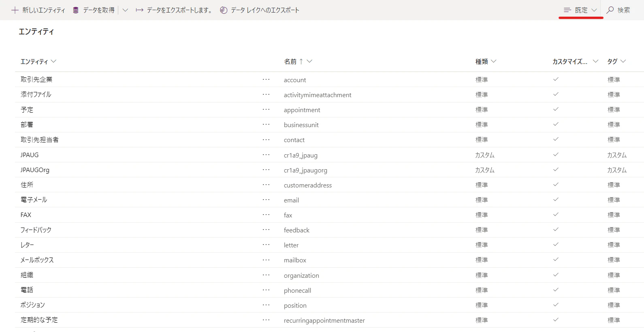
Task: Open the 定期的な予定 entity row
Action: (x=329, y=320)
